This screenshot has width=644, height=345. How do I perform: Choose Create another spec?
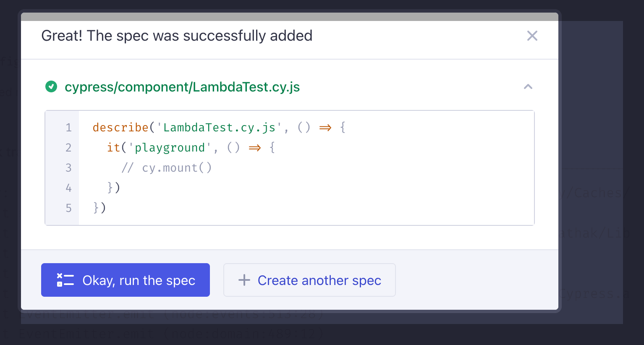[x=309, y=280]
